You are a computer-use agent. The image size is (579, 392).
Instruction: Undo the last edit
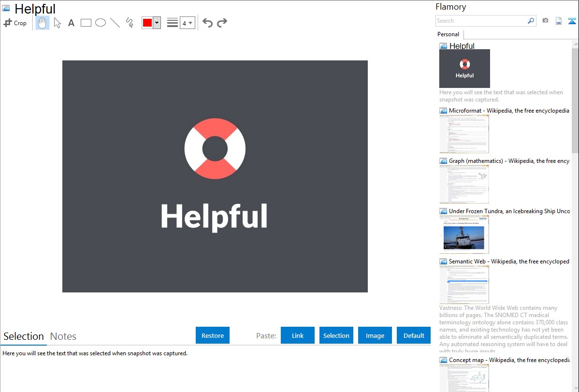207,23
